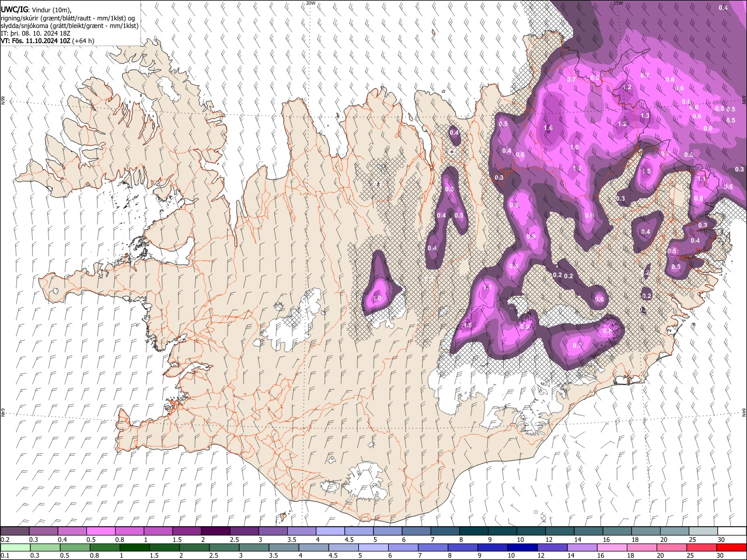Select the dark mauve 0.2 snow-scale swatch
The height and width of the screenshot is (560, 747).
point(15,531)
